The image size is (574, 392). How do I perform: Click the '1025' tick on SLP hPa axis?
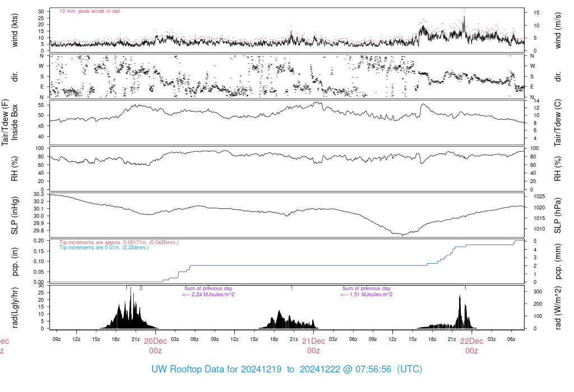539,197
